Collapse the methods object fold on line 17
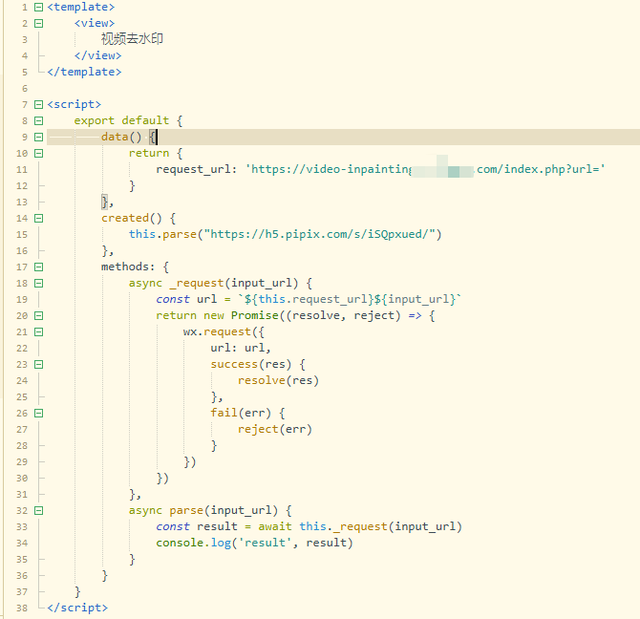This screenshot has height=619, width=640. [38, 267]
